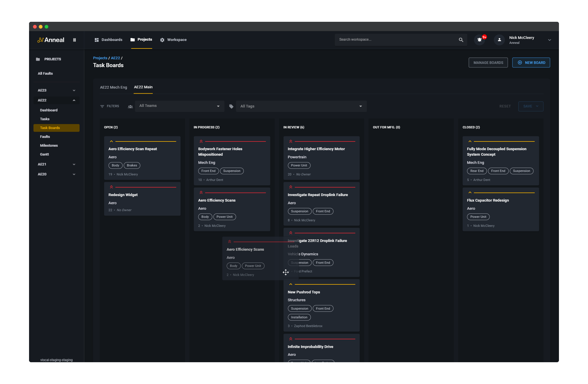
Task: Click the Projects folder icon in top navigation
Action: click(x=132, y=40)
